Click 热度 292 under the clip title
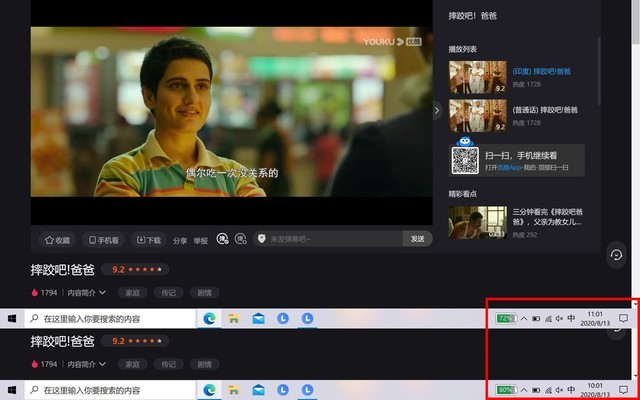 click(x=525, y=235)
